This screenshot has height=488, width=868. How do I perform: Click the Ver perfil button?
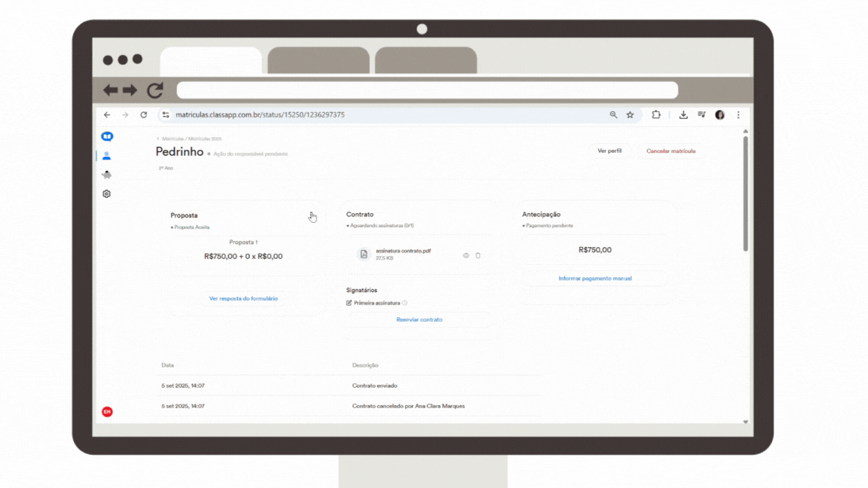tap(610, 151)
